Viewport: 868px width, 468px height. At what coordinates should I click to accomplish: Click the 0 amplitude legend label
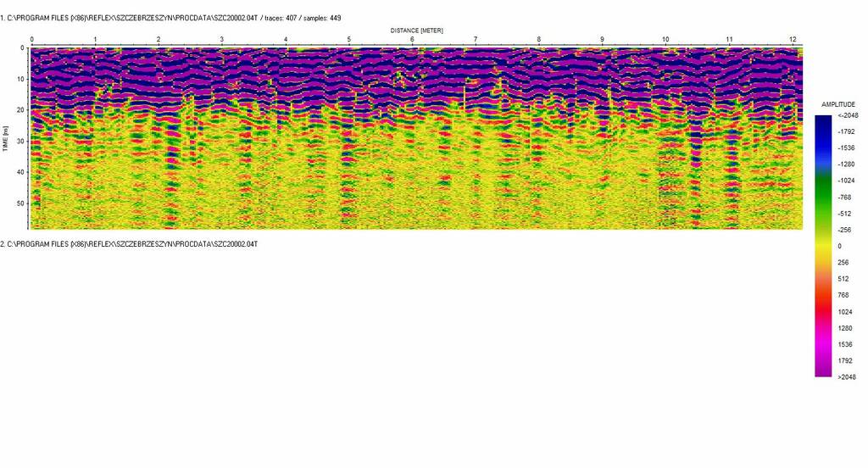(840, 247)
